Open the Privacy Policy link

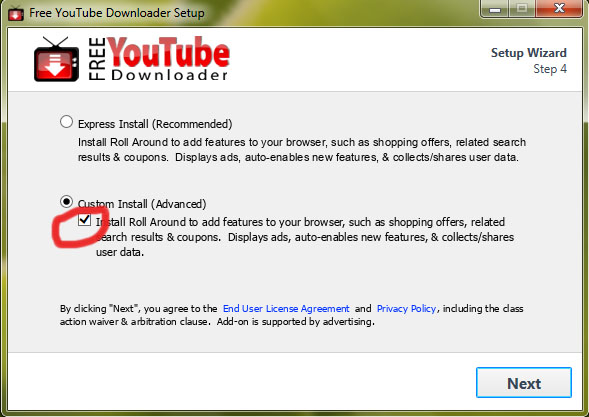pos(406,308)
